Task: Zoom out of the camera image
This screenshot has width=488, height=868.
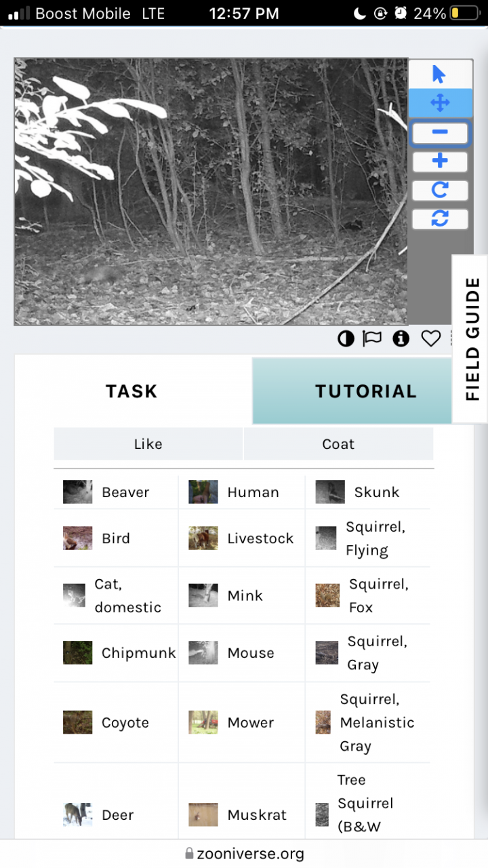Action: (x=440, y=132)
